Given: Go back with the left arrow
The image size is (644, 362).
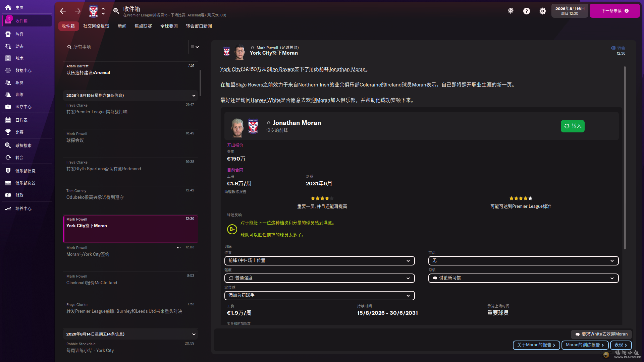Looking at the screenshot, I should (63, 11).
